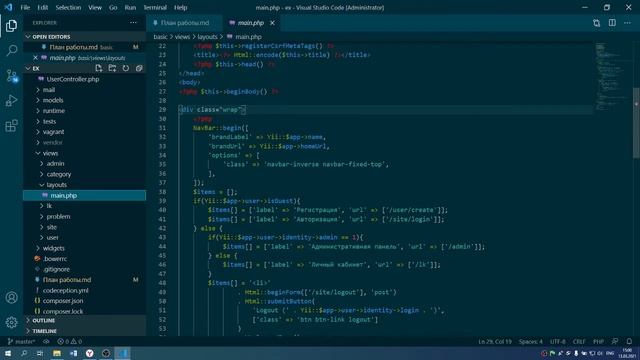Open notifications bell in status bar
This screenshot has height=360, width=640.
pyautogui.click(x=629, y=341)
